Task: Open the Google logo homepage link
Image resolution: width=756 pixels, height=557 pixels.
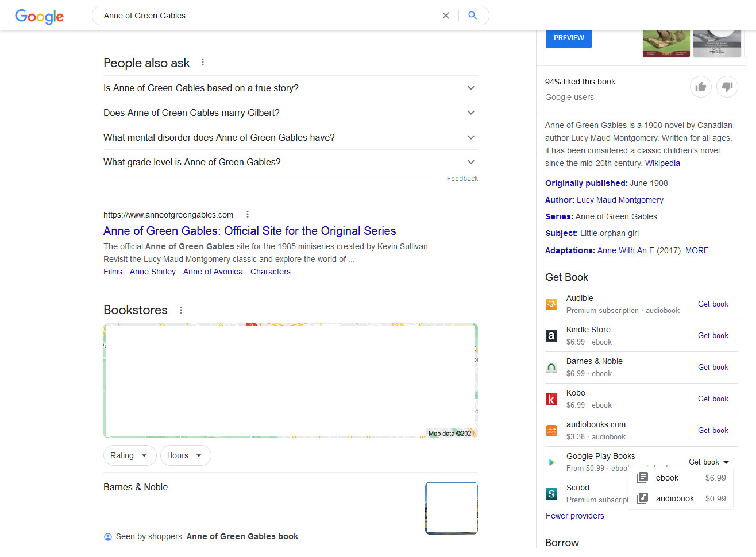Action: pos(40,16)
